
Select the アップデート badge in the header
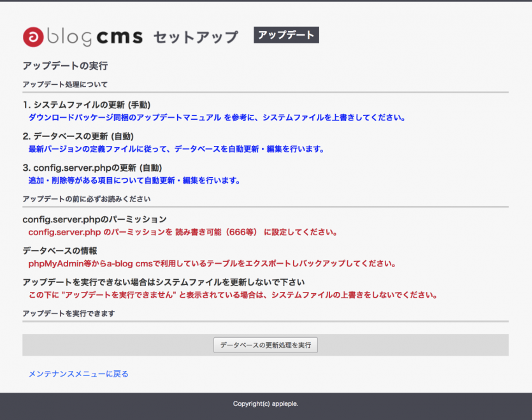pyautogui.click(x=286, y=35)
